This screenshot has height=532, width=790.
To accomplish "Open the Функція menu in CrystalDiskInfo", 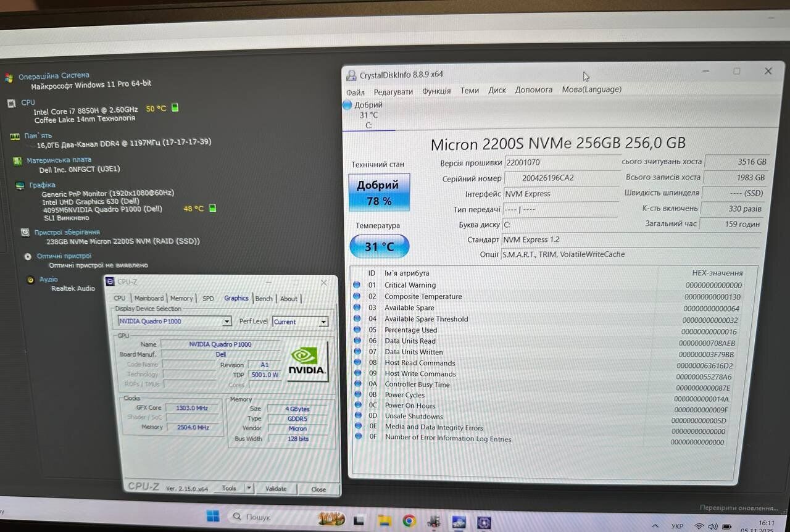I will point(436,91).
